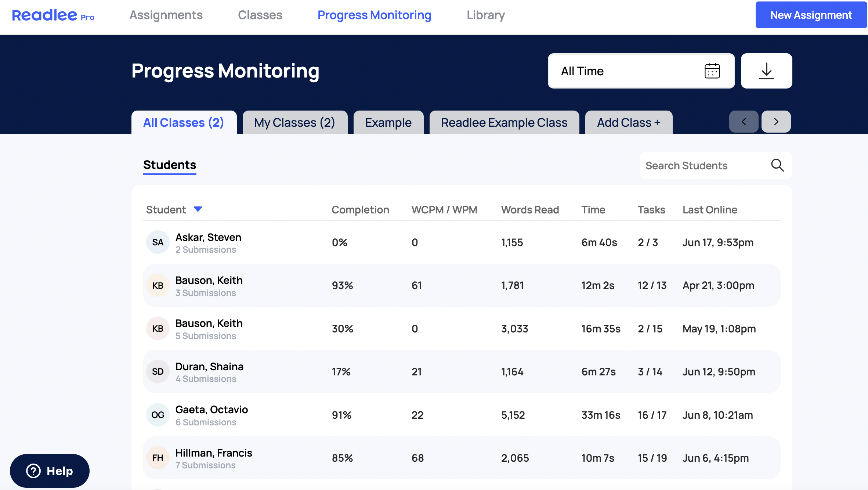868x490 pixels.
Task: Open Bauson, Keith with 5 Submissions
Action: tap(462, 328)
